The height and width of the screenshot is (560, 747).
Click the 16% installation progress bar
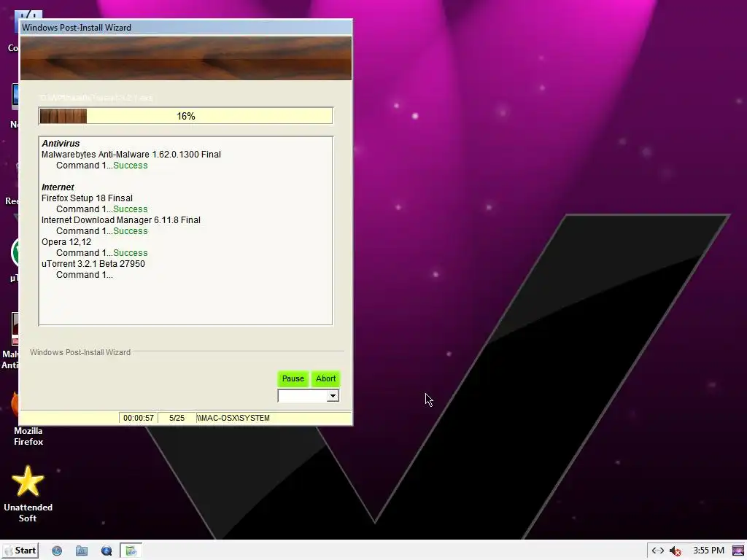[186, 116]
